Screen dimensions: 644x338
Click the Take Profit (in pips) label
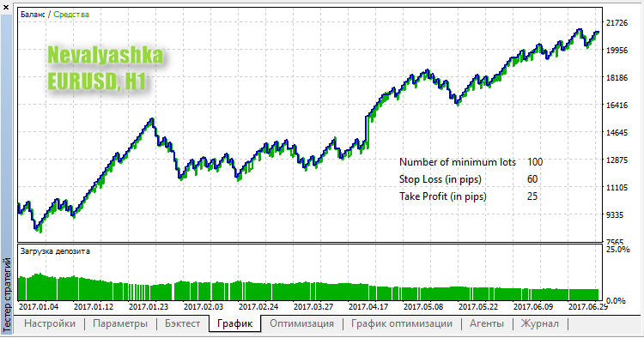click(443, 196)
